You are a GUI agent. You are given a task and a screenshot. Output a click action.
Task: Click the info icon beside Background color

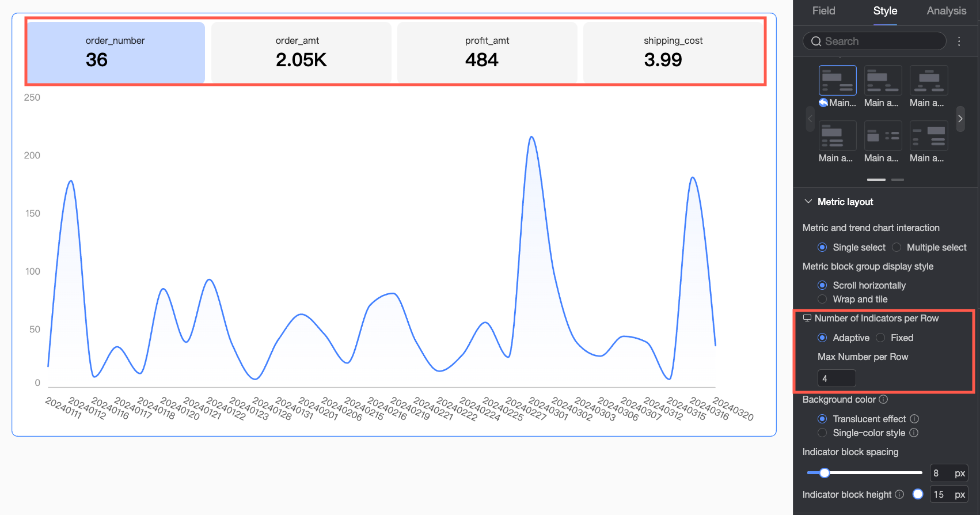[x=883, y=399]
